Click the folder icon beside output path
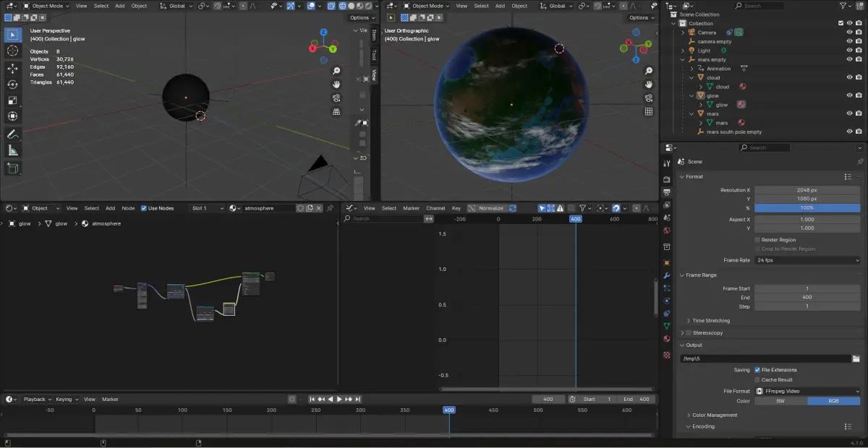The height and width of the screenshot is (448, 868). click(x=856, y=358)
